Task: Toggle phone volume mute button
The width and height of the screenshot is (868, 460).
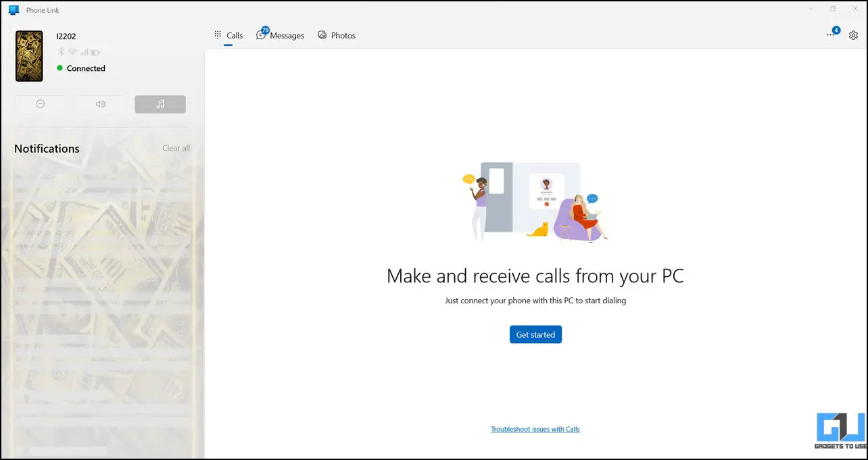Action: coord(101,104)
